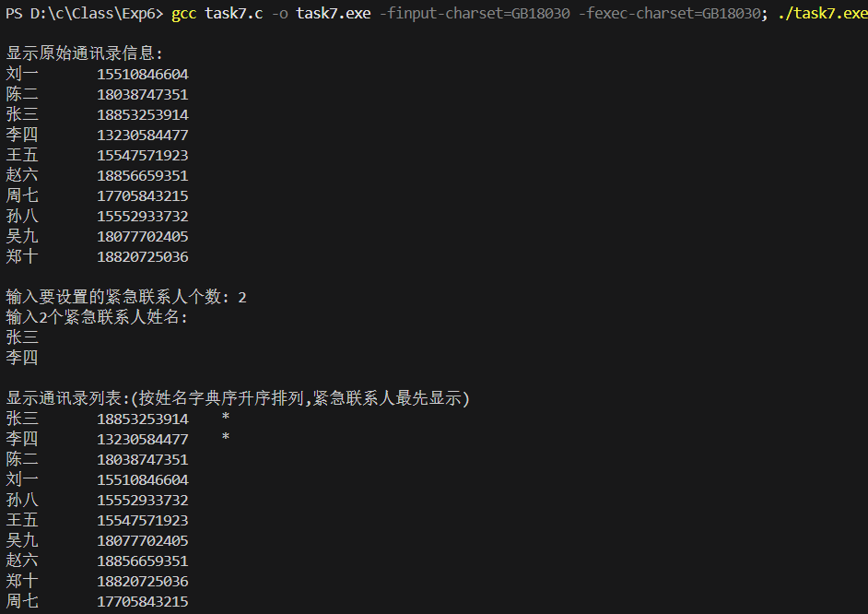This screenshot has height=614, width=868.
Task: Click 18856659351 in the sorted list
Action: 143,561
